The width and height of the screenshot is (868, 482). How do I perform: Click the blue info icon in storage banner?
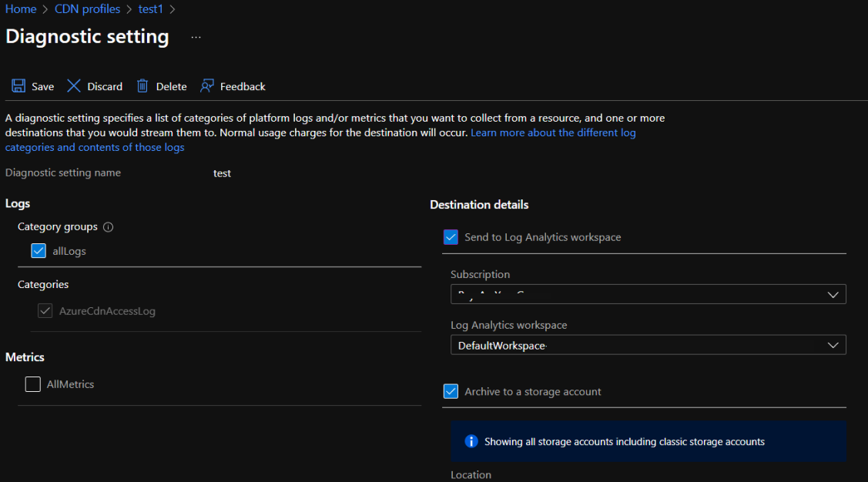pos(471,441)
